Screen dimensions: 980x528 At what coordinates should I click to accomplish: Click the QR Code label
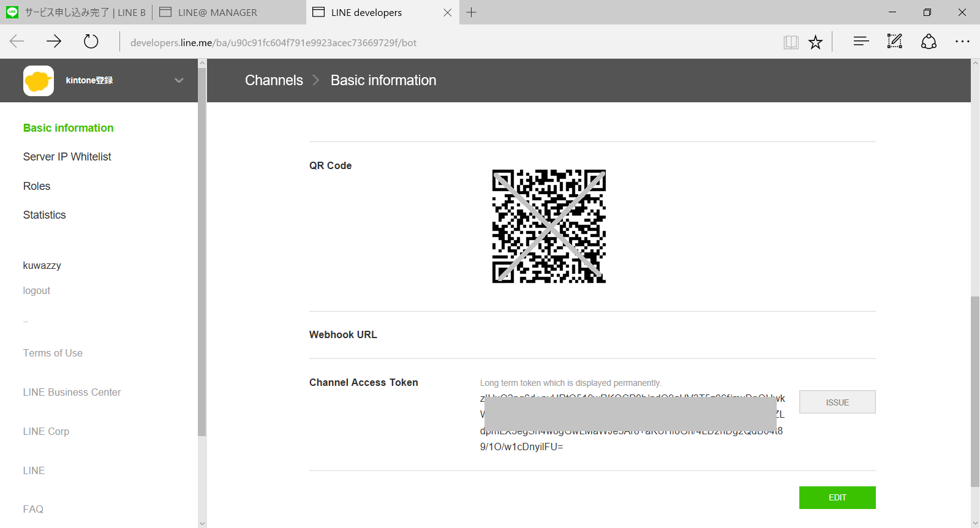(331, 165)
